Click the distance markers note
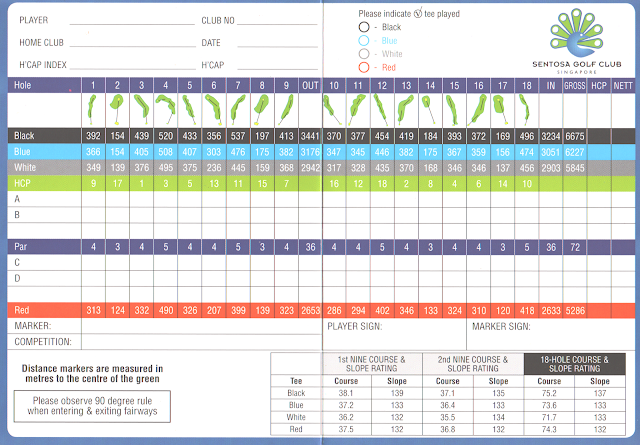The width and height of the screenshot is (640, 445). pyautogui.click(x=92, y=374)
